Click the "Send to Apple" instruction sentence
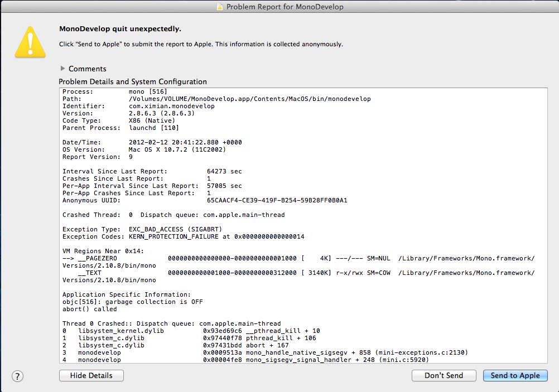559x392 pixels. (201, 44)
